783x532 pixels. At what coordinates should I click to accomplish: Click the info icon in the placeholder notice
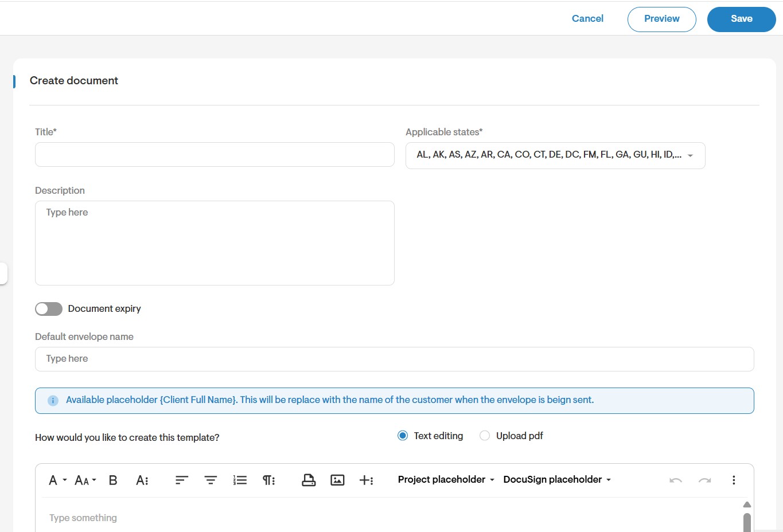pos(53,401)
